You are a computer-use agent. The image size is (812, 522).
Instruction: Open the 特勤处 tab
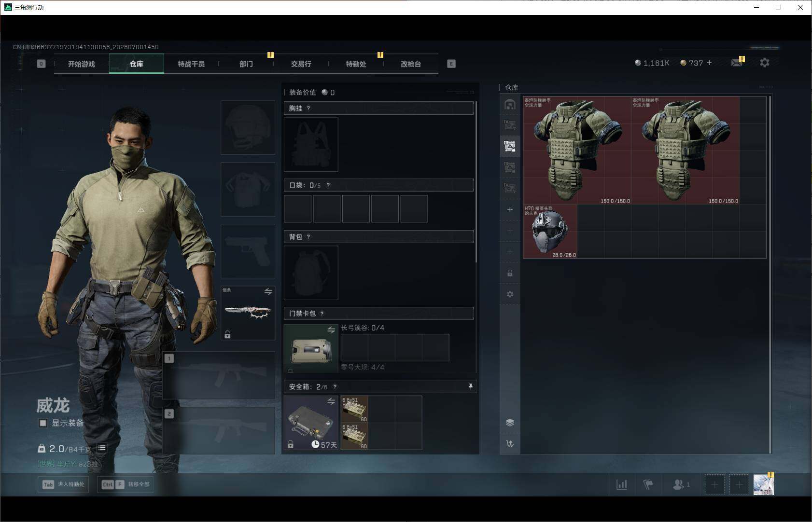pos(356,64)
